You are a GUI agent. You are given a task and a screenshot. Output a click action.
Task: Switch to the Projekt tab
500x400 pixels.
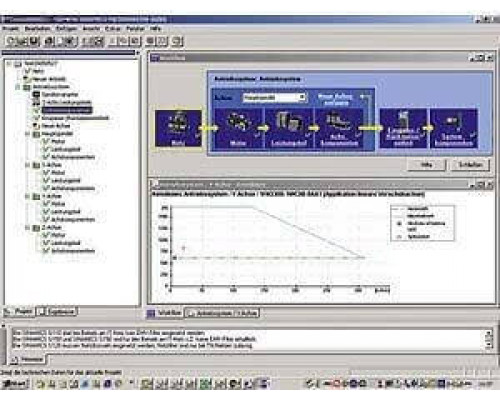pyautogui.click(x=19, y=312)
